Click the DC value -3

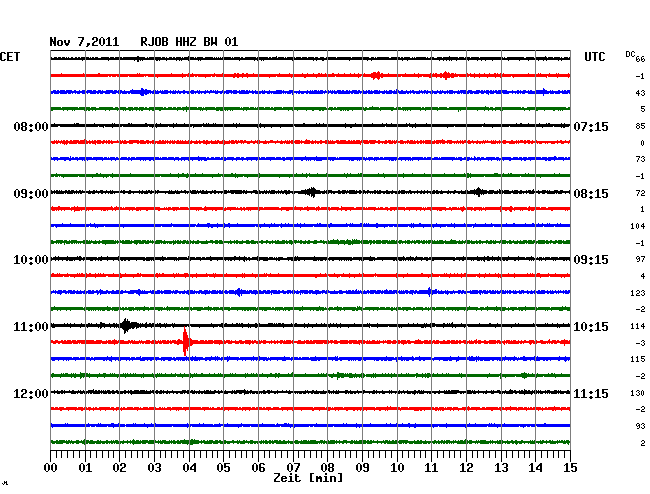pos(640,343)
